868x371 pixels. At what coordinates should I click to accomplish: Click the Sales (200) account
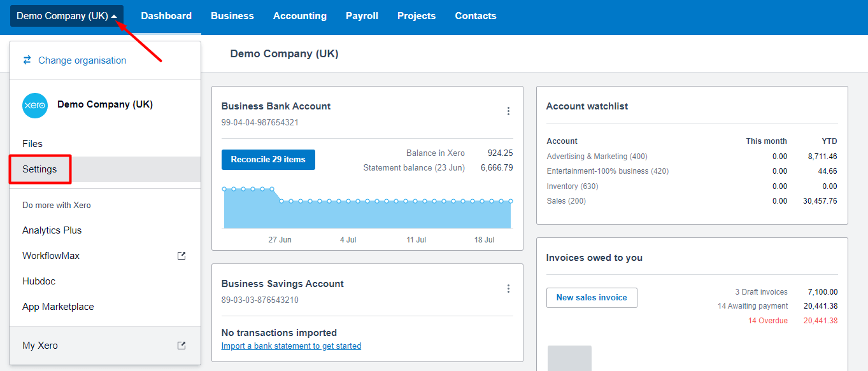coord(566,201)
